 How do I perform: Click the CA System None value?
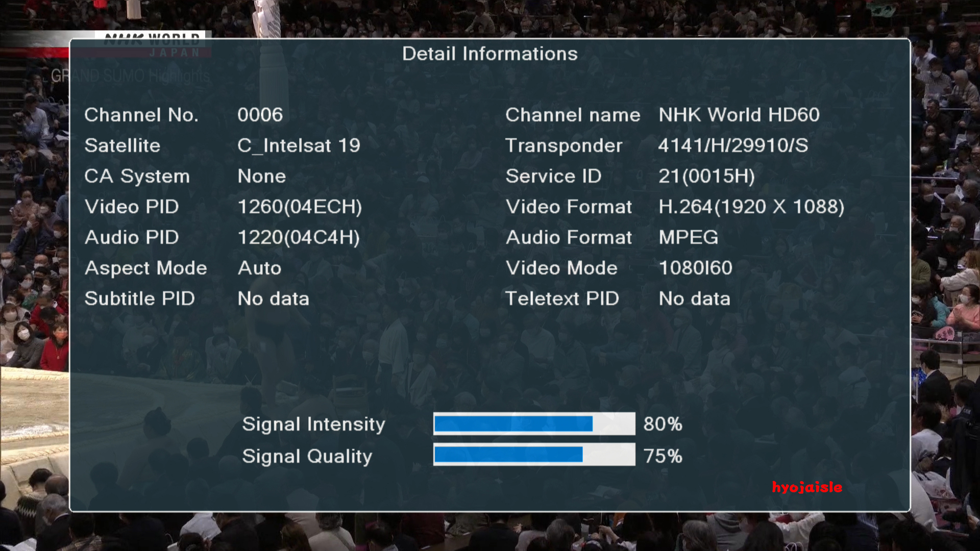pos(261,177)
